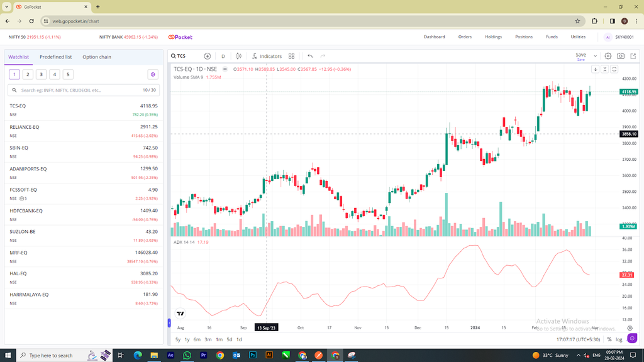
Task: Pop out the chart in a new window
Action: 633,56
